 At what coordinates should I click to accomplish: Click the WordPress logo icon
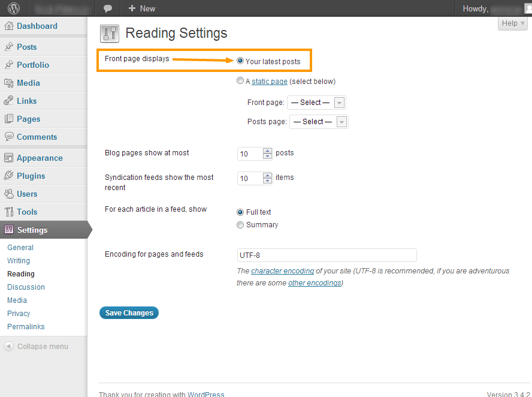(x=14, y=8)
